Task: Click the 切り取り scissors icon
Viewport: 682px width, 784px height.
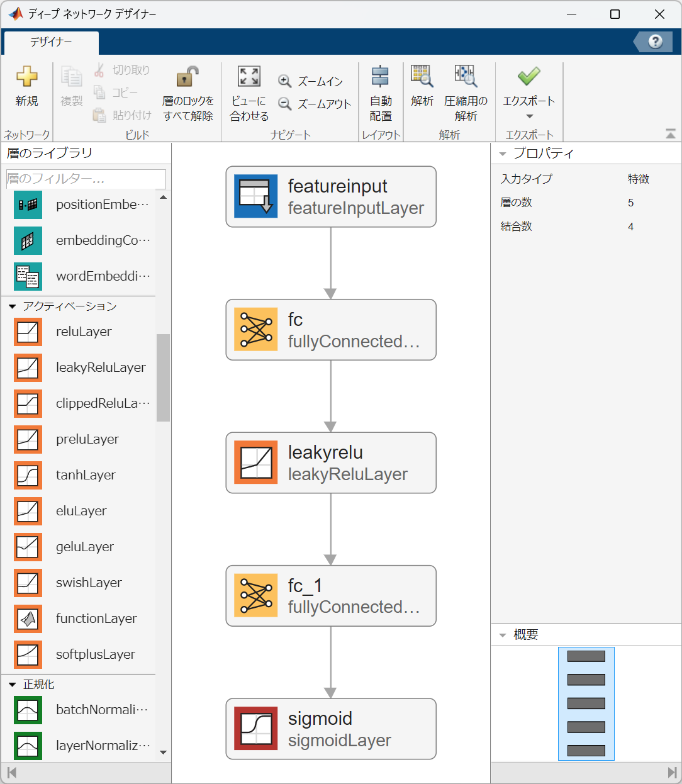Action: 99,70
